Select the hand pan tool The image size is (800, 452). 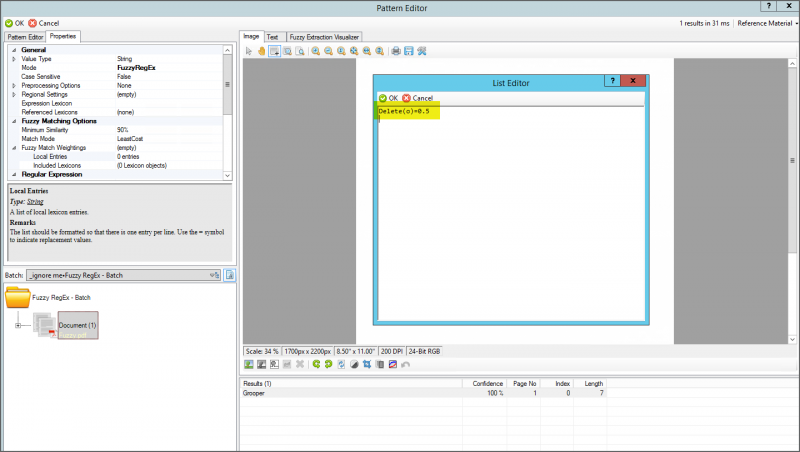pos(262,51)
